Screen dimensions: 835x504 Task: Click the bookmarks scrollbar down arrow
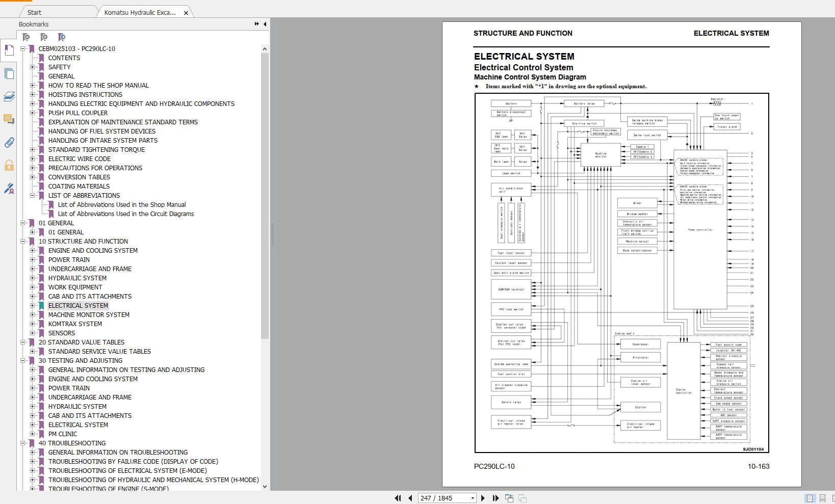pos(265,487)
